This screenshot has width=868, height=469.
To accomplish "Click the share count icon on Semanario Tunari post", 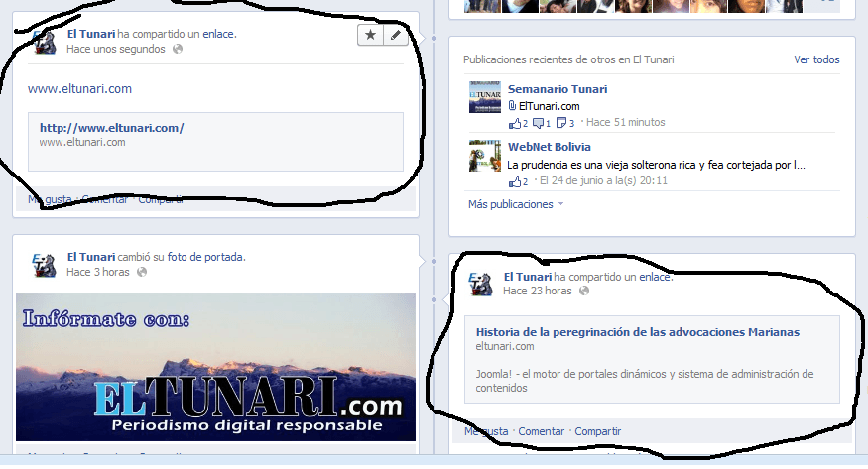I will click(x=565, y=123).
